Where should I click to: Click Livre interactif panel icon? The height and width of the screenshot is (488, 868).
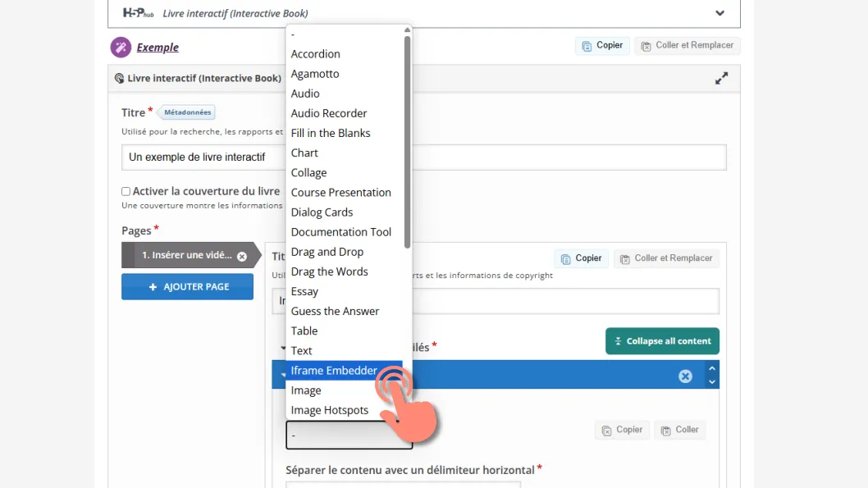pyautogui.click(x=119, y=78)
